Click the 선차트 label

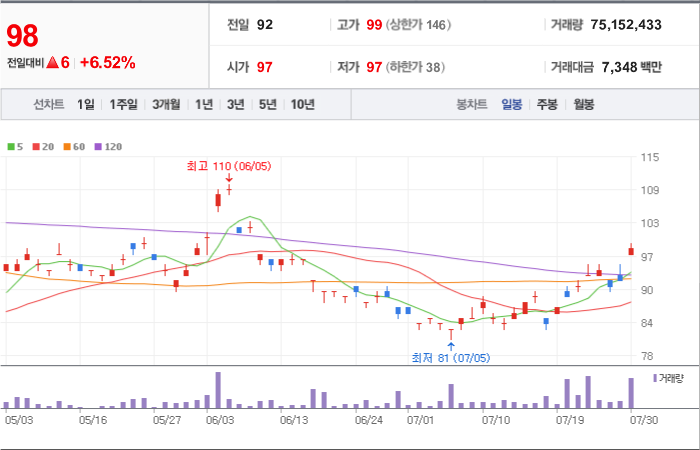49,104
